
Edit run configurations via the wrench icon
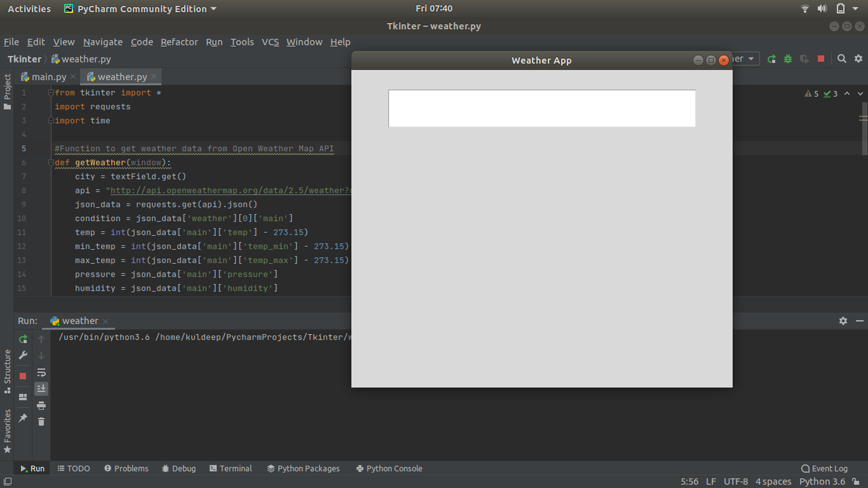pyautogui.click(x=22, y=355)
